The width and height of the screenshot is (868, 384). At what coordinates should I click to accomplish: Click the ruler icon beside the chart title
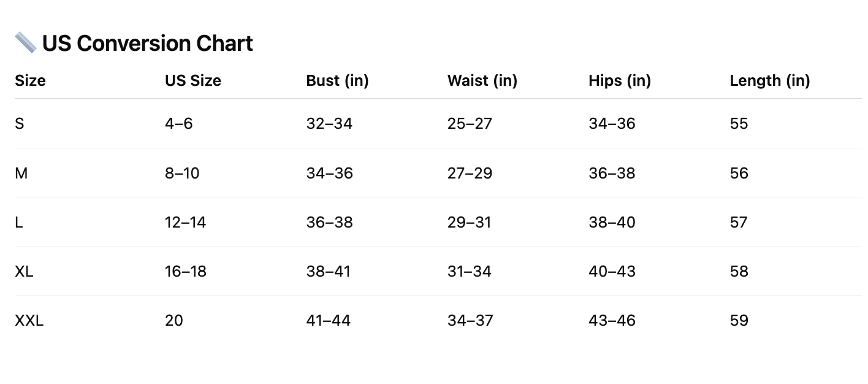tap(26, 43)
